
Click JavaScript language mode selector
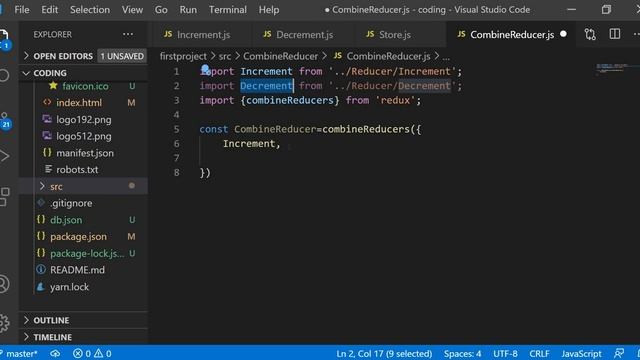[x=581, y=353]
